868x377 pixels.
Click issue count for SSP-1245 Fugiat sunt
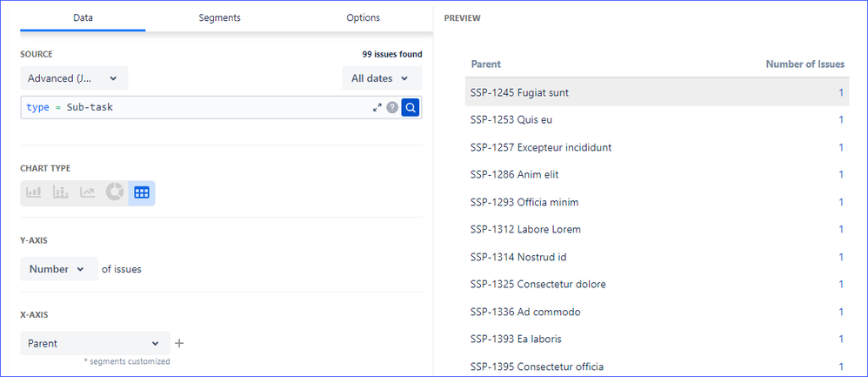tap(841, 92)
